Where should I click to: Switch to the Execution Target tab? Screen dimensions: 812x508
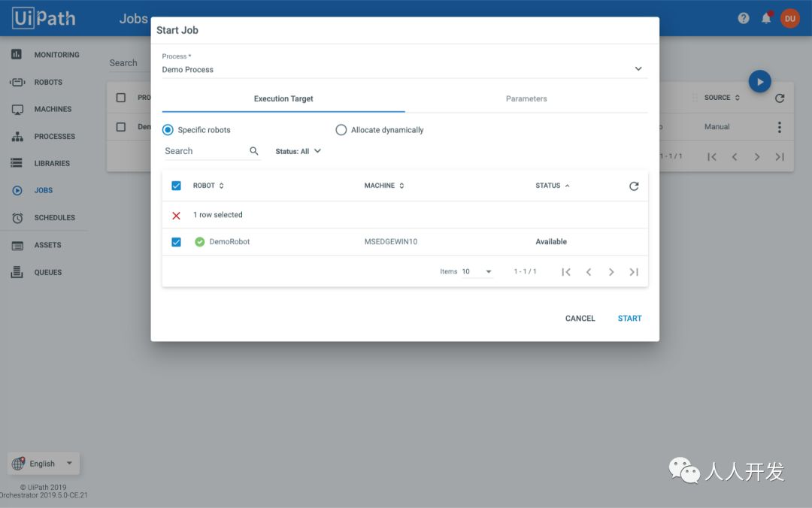tap(283, 98)
